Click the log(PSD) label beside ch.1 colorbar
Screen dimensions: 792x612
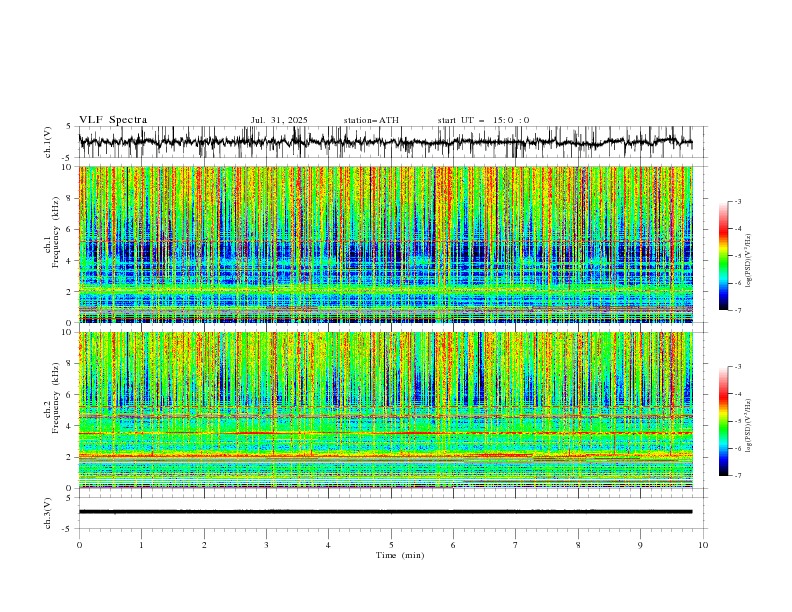pyautogui.click(x=749, y=261)
